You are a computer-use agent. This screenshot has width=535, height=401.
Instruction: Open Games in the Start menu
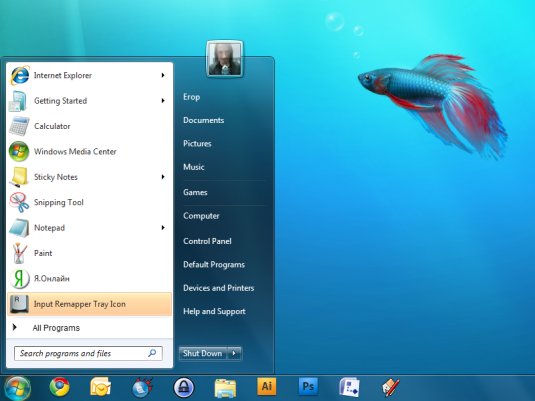pos(195,192)
